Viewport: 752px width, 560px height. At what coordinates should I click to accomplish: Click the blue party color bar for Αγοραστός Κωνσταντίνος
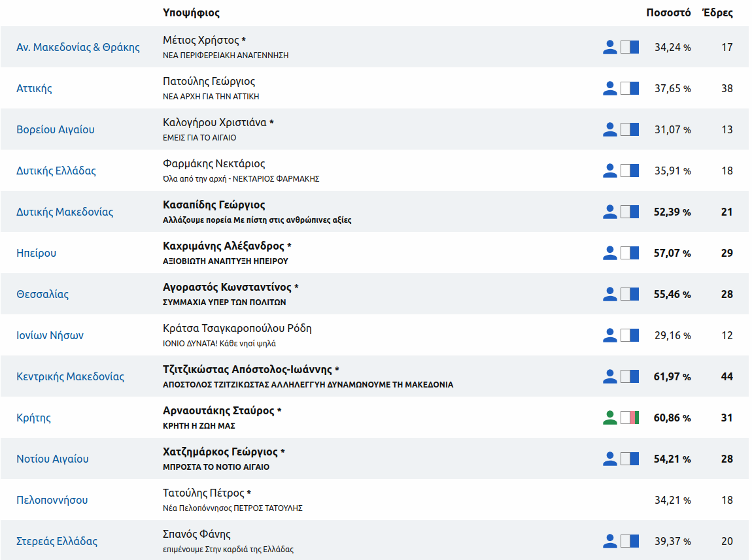coord(630,294)
